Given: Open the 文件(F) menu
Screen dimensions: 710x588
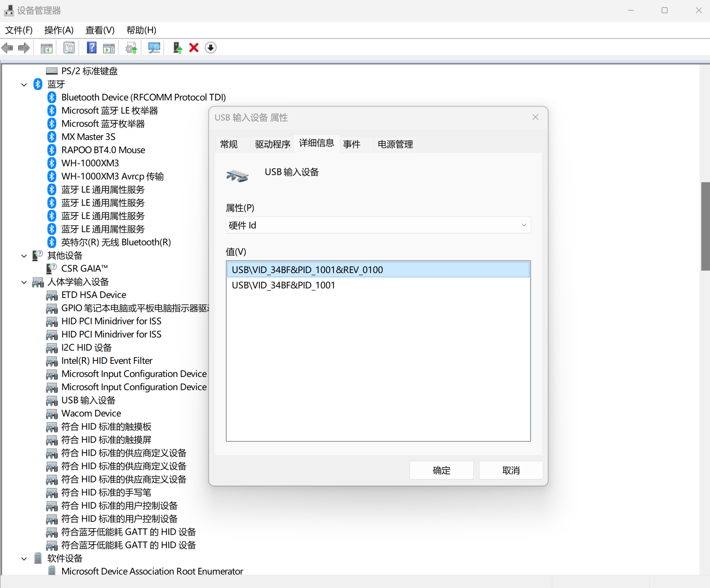Looking at the screenshot, I should click(19, 30).
